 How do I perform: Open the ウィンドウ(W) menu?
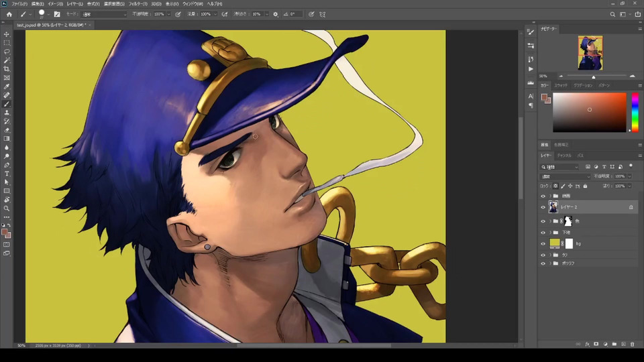193,4
